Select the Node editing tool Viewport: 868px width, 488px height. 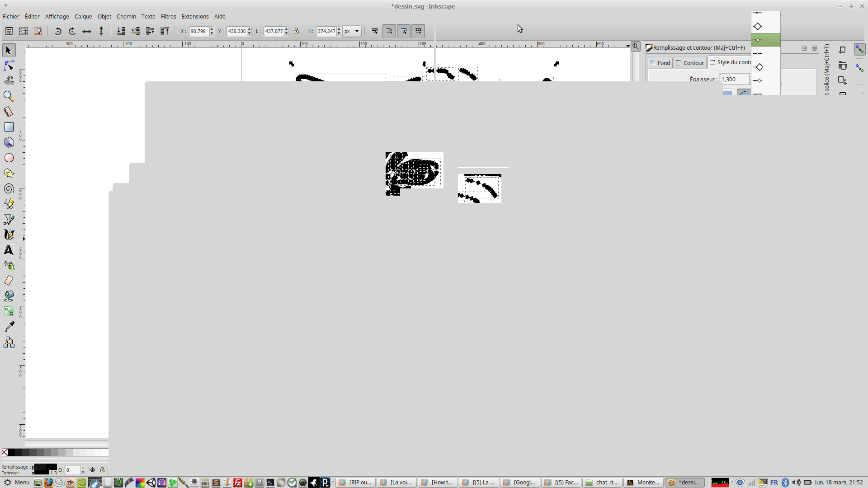click(x=9, y=66)
